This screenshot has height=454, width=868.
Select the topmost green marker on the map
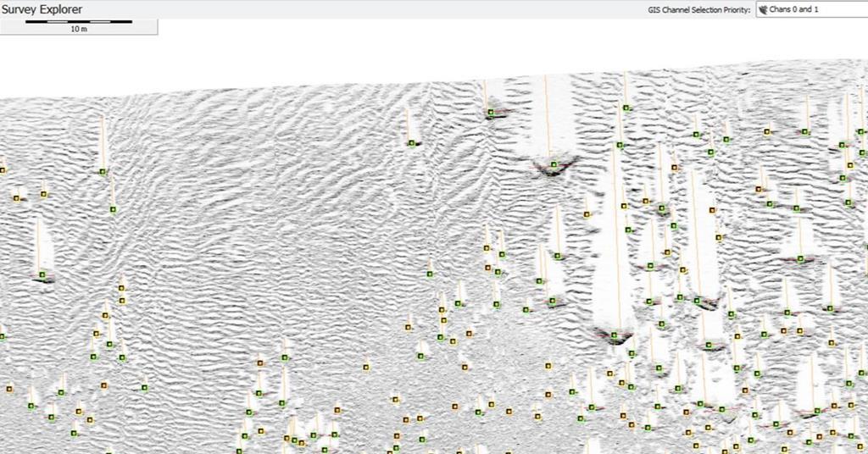pos(626,108)
